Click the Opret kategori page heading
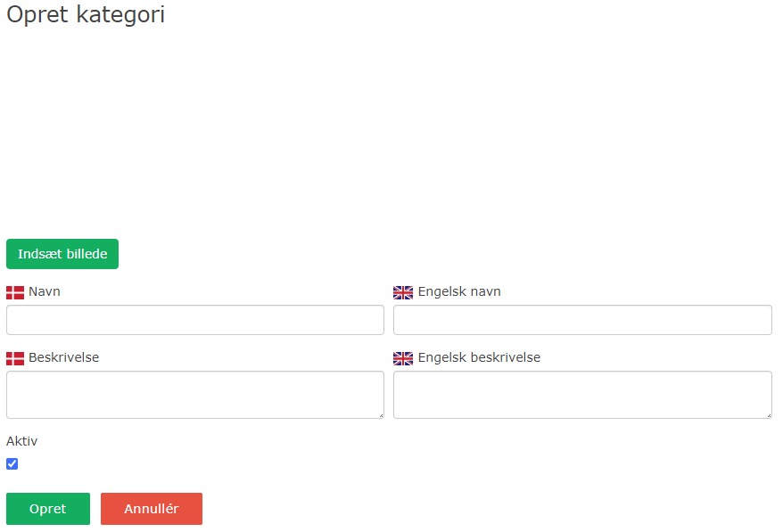 click(x=85, y=15)
